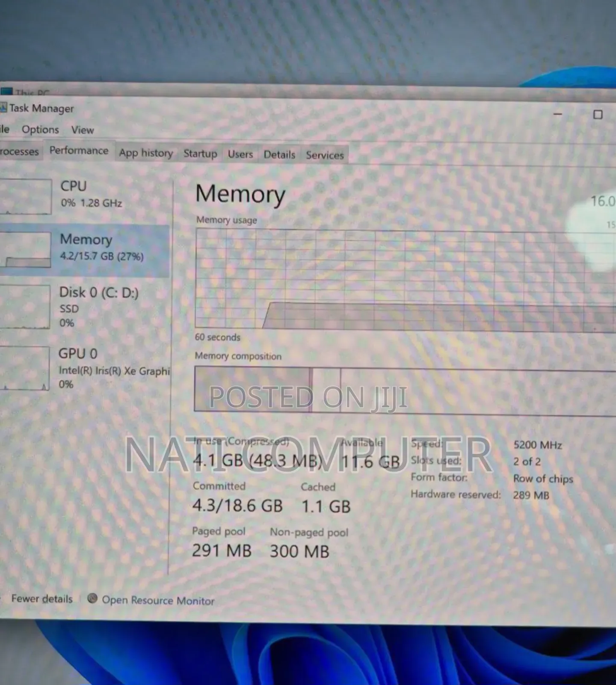
Task: Click '291 MB' paged pool value
Action: pyautogui.click(x=222, y=551)
